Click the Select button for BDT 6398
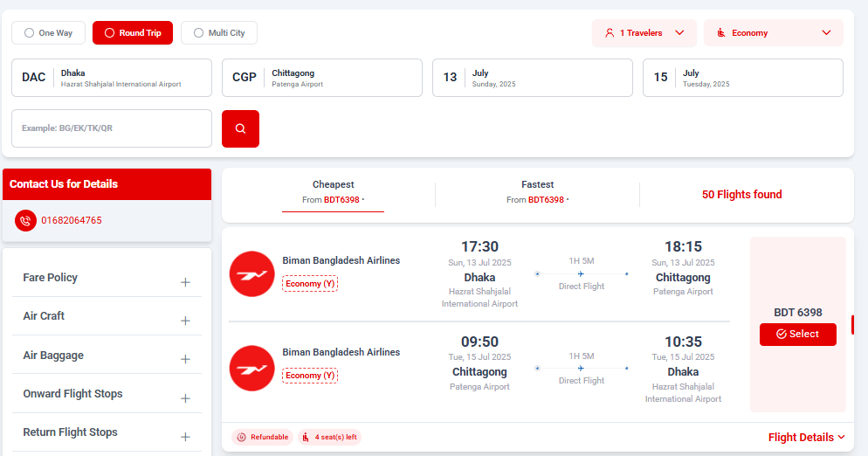This screenshot has height=456, width=868. tap(797, 334)
